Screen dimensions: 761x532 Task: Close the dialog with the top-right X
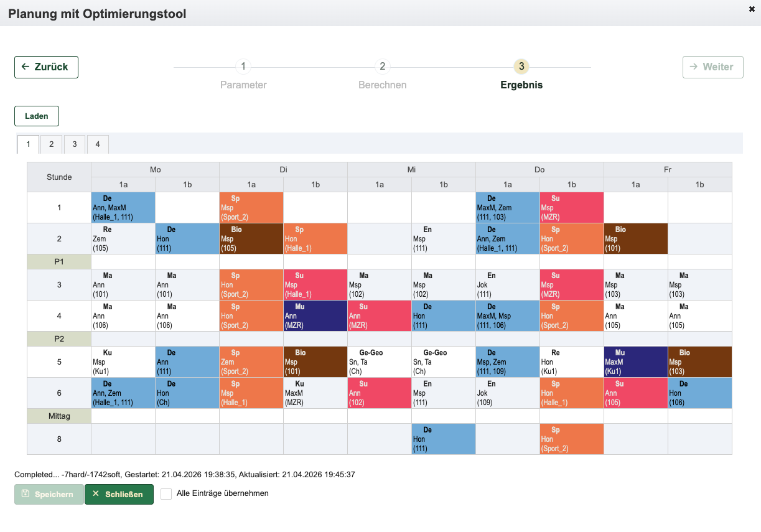point(752,9)
